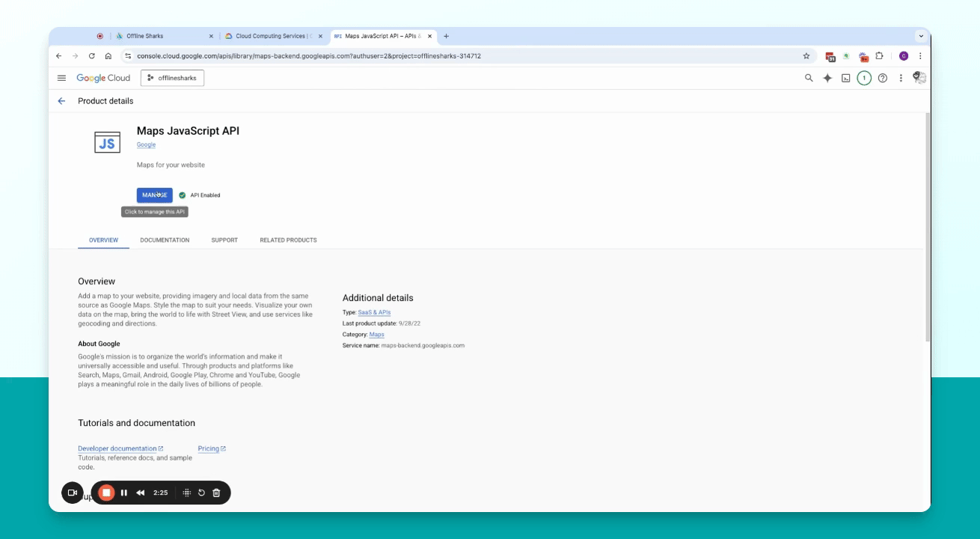980x539 pixels.
Task: Open the Chrome three-dot menu
Action: 920,56
